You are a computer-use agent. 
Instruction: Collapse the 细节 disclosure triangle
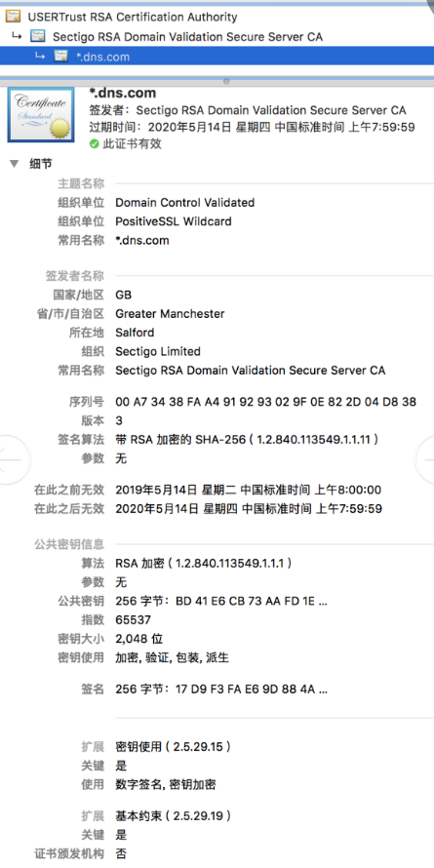pyautogui.click(x=14, y=164)
